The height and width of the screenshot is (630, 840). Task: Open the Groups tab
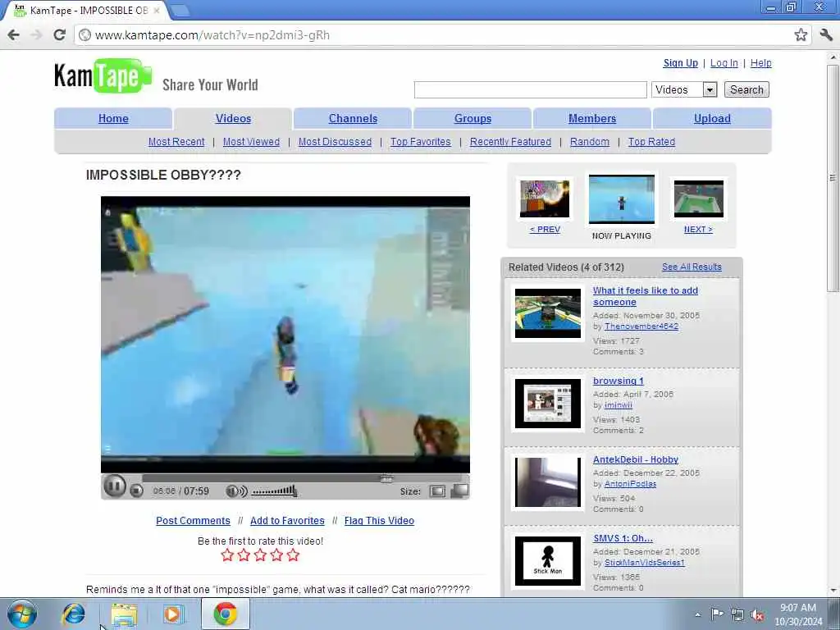pos(472,118)
